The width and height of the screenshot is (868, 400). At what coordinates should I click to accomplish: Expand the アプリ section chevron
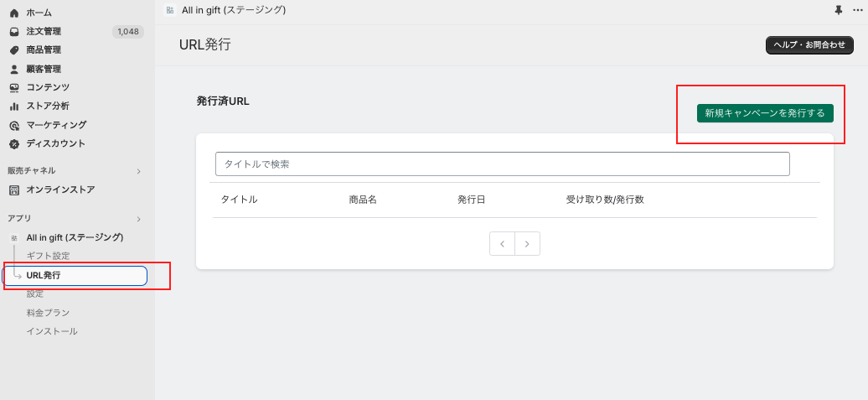(x=138, y=219)
